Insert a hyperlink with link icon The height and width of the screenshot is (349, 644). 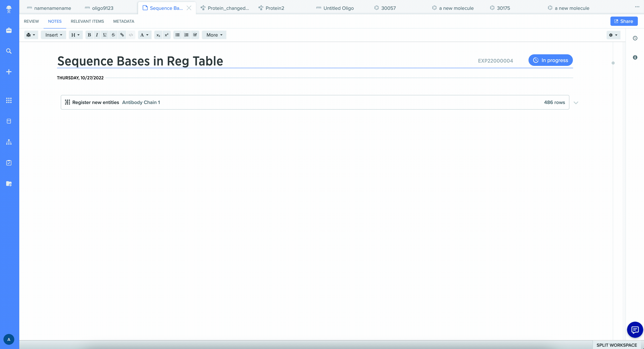pos(122,35)
